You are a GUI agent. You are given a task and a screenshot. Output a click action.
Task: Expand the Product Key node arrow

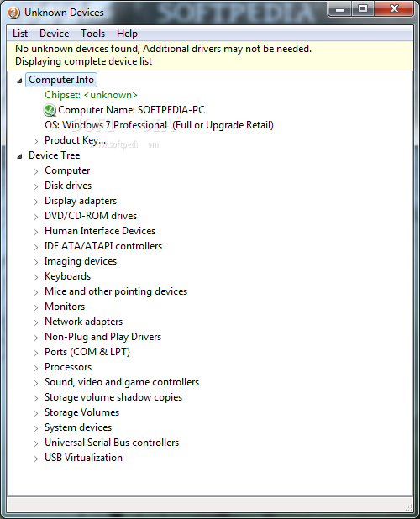click(x=35, y=141)
